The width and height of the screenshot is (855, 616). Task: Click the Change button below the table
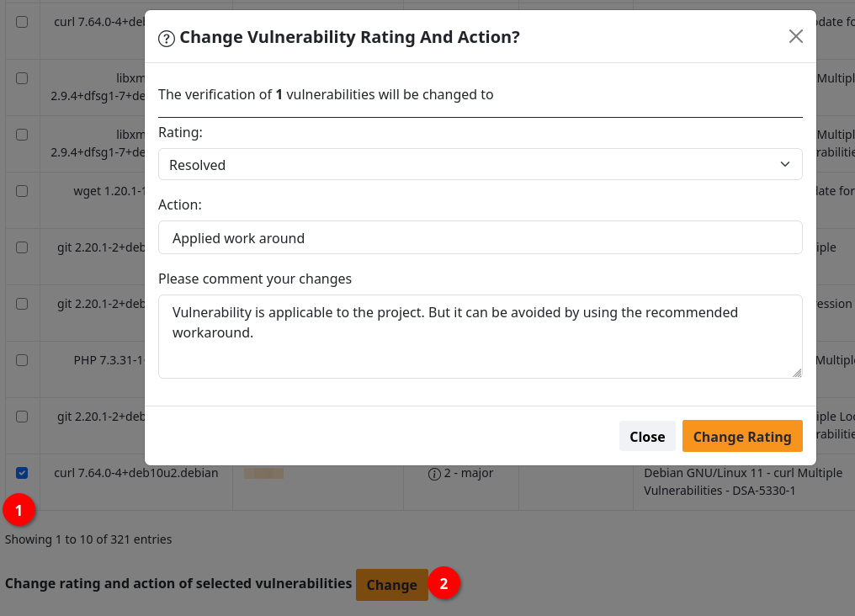click(x=391, y=585)
